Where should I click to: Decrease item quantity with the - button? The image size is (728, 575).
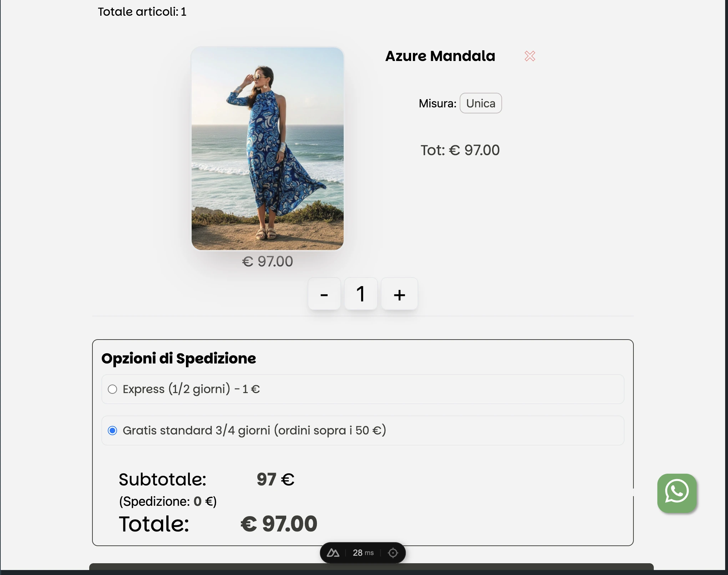(x=324, y=294)
